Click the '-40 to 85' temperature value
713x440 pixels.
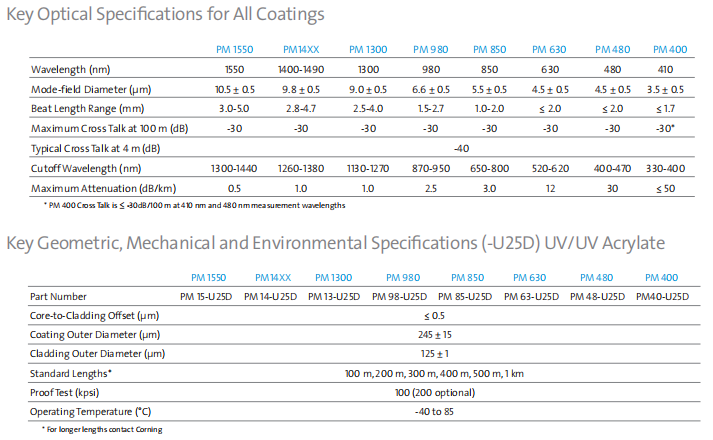(x=434, y=412)
